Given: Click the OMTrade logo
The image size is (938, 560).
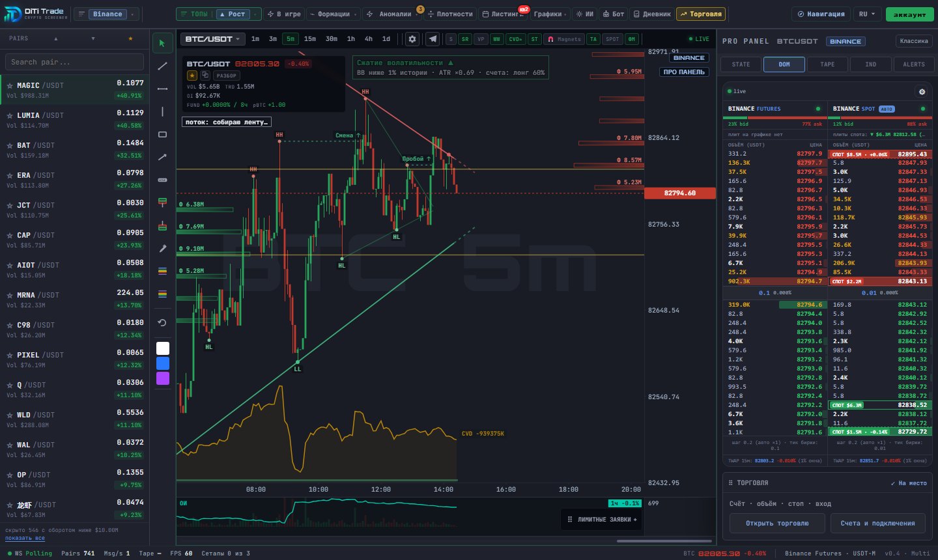Looking at the screenshot, I should [35, 14].
